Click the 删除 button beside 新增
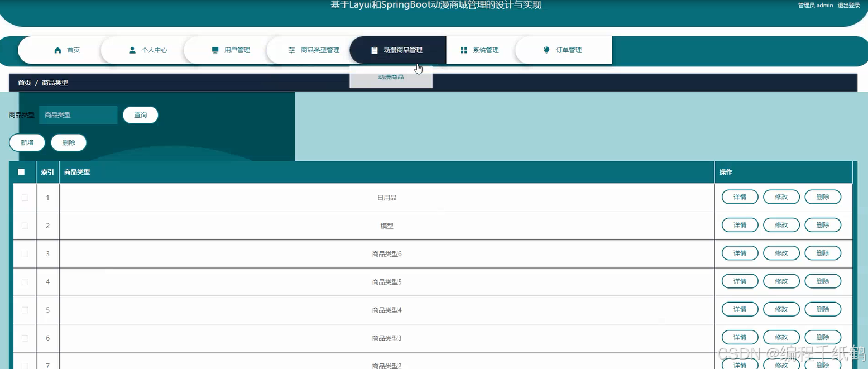This screenshot has width=868, height=369. [69, 142]
